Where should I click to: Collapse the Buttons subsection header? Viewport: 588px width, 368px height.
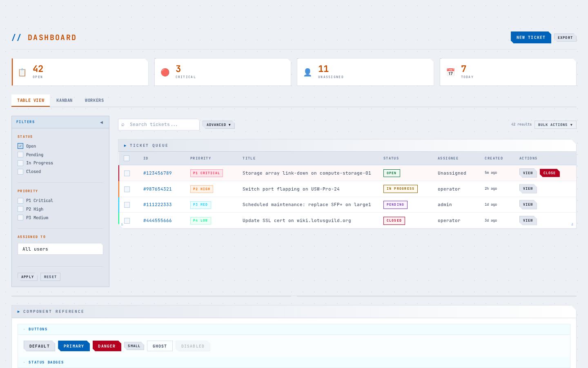294,329
